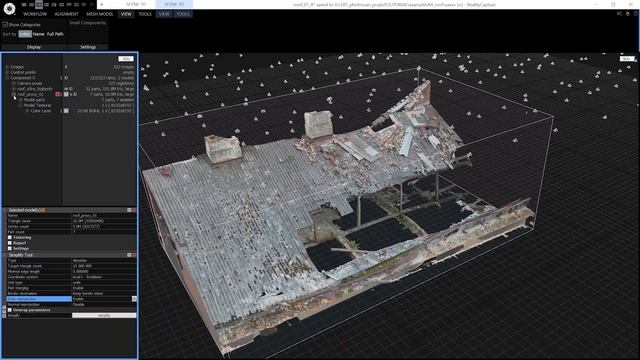Screen dimensions: 640x360
Task: Expand the Settings section under Selected model
Action: pyautogui.click(x=10, y=248)
